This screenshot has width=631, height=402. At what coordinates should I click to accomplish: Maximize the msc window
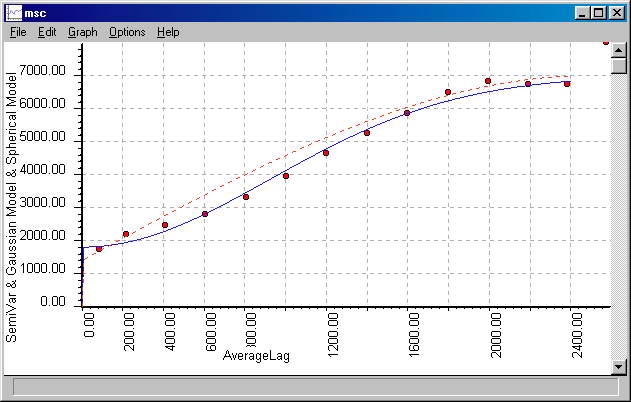click(x=600, y=12)
